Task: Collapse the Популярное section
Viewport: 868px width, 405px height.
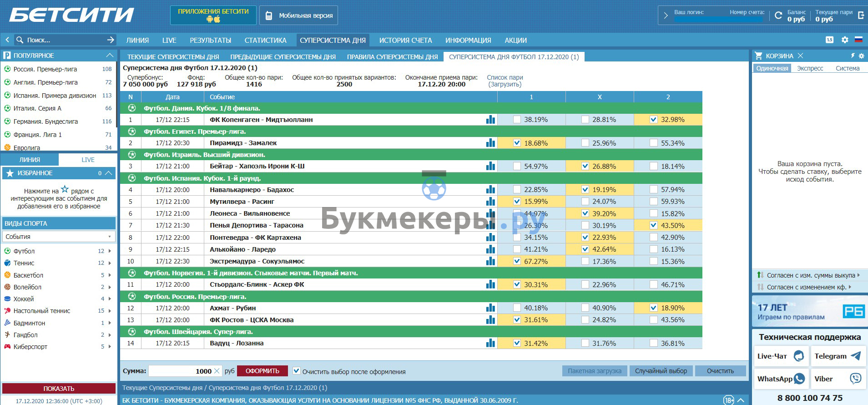Action: (x=109, y=56)
